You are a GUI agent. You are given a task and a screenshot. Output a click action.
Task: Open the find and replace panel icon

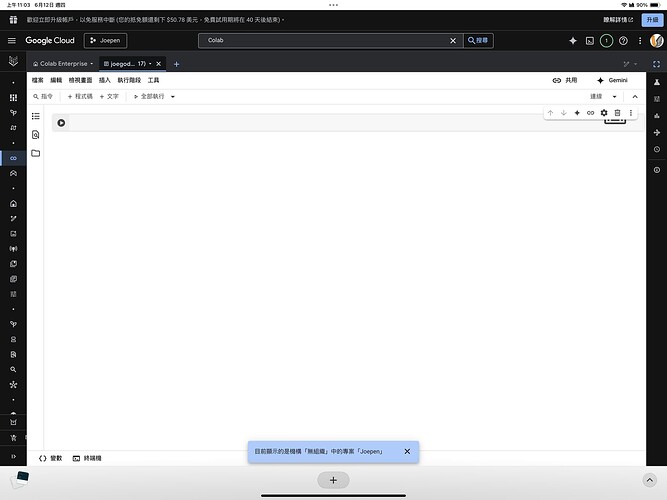click(36, 135)
